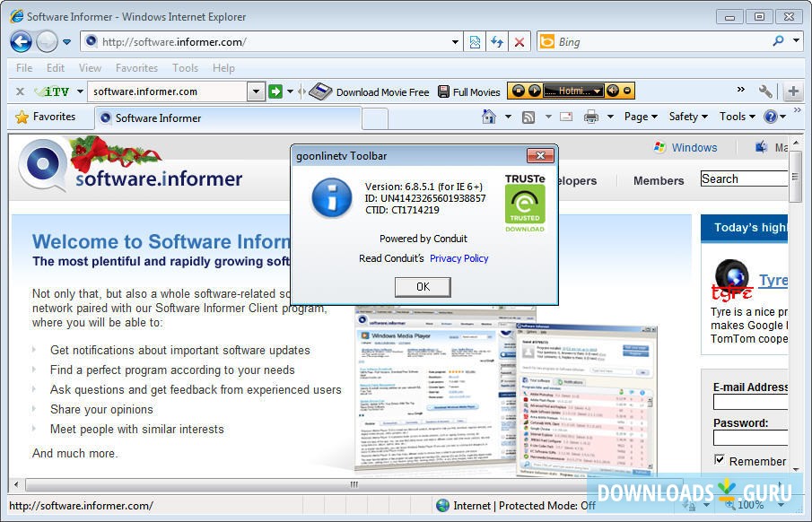Click the Compatibility View icon in address bar
This screenshot has width=812, height=522.
tap(475, 42)
